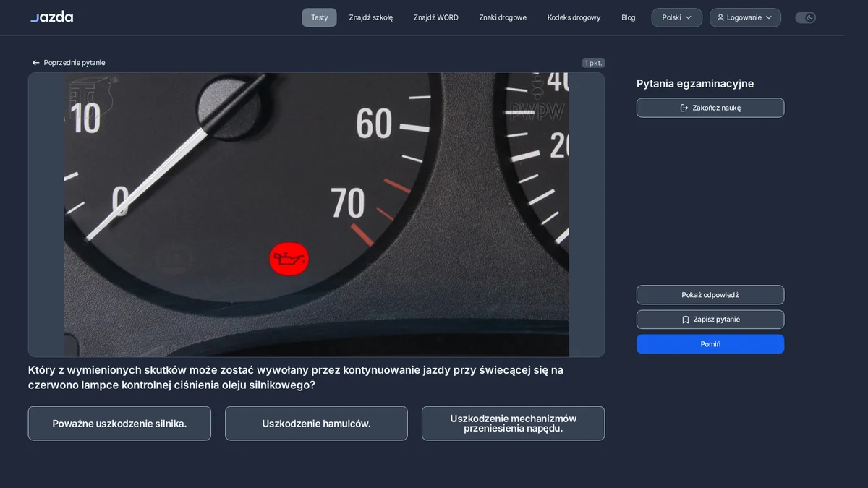Viewport: 868px width, 488px height.
Task: Choose answer Poważne uszkodzenie silnika
Action: (119, 424)
